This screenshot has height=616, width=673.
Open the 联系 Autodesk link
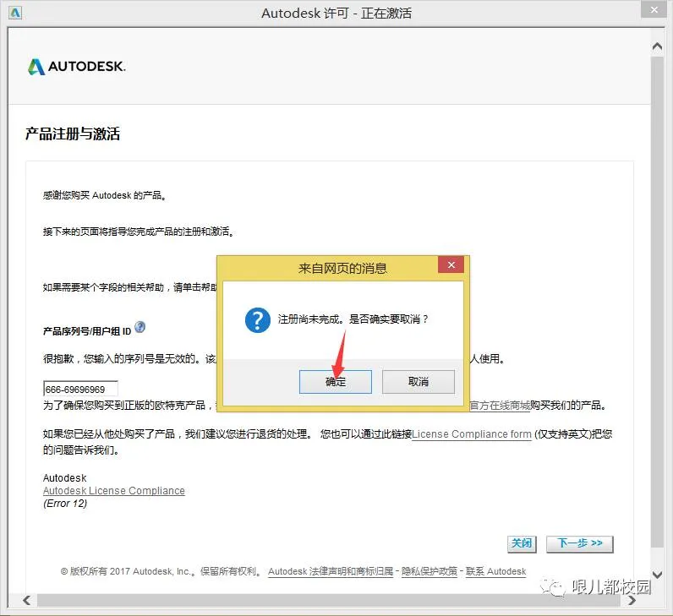tap(495, 572)
